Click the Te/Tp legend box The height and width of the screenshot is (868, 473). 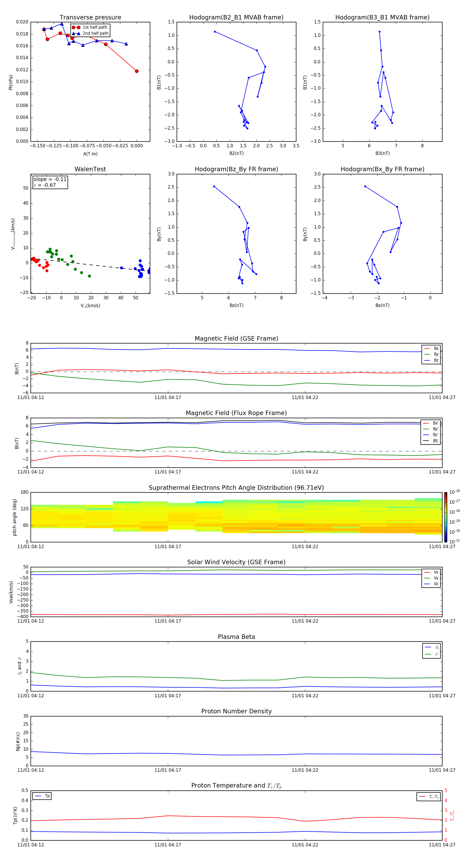click(429, 796)
